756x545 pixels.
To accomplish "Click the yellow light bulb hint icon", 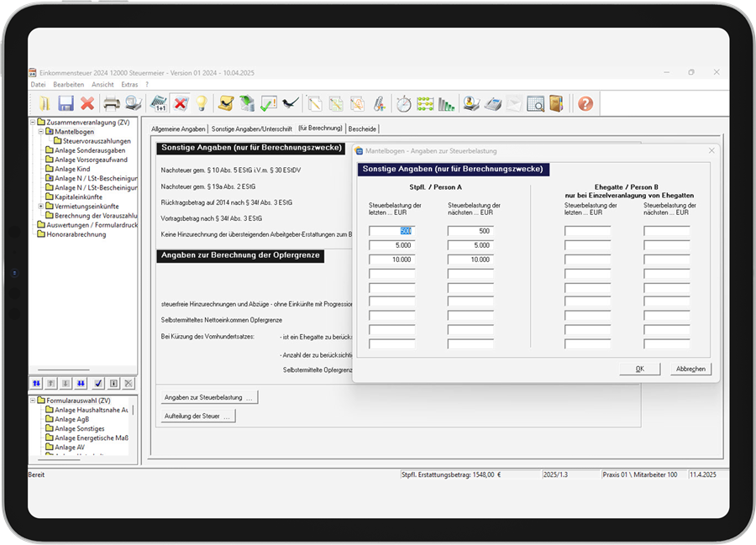I will [202, 103].
